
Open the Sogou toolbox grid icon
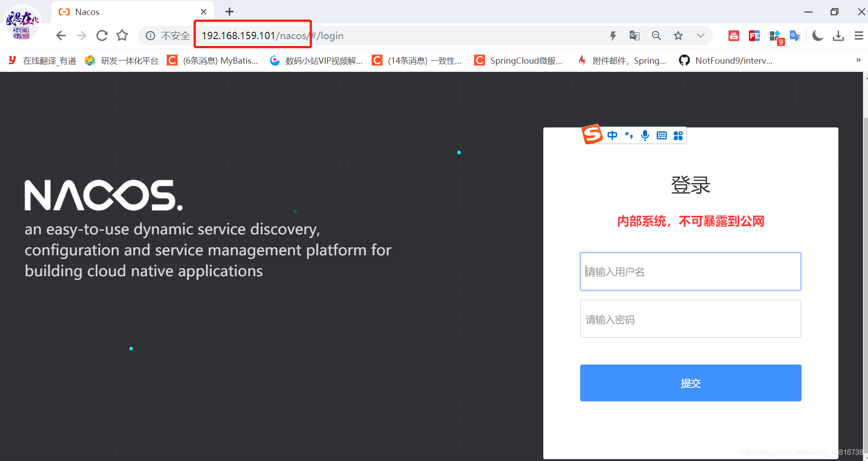tap(678, 136)
